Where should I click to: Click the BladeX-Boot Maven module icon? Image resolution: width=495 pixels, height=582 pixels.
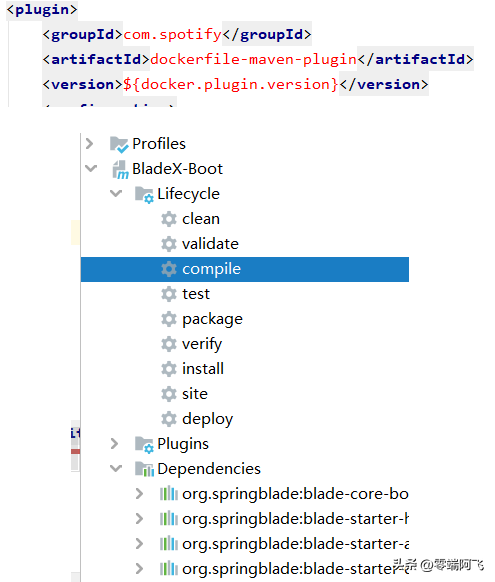coord(120,170)
